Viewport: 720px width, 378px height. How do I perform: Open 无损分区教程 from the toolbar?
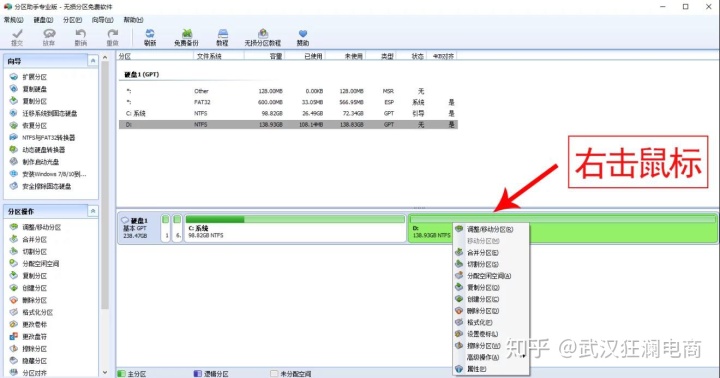(x=263, y=37)
